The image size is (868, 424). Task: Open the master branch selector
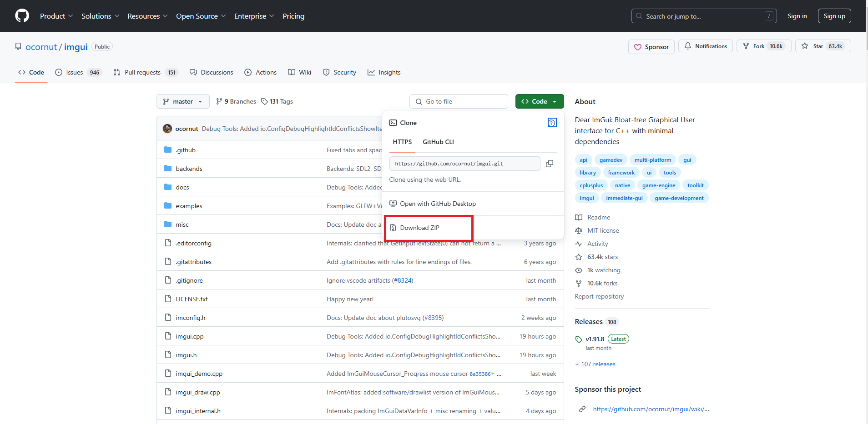[x=183, y=101]
